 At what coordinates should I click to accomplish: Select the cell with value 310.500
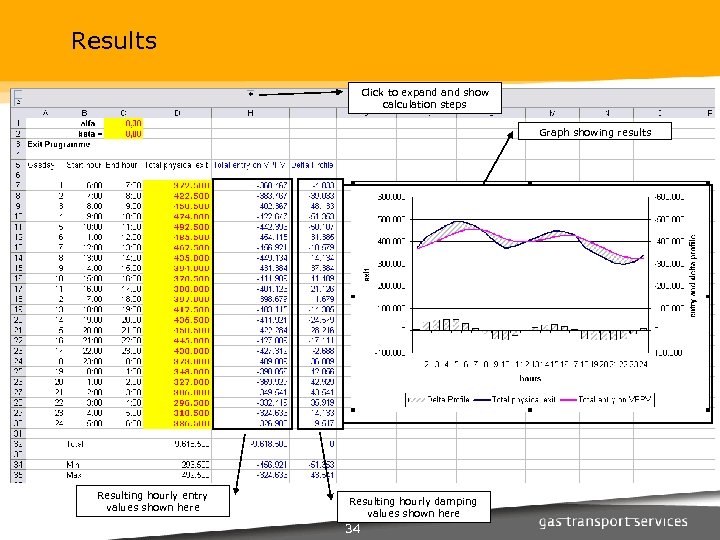(177, 413)
